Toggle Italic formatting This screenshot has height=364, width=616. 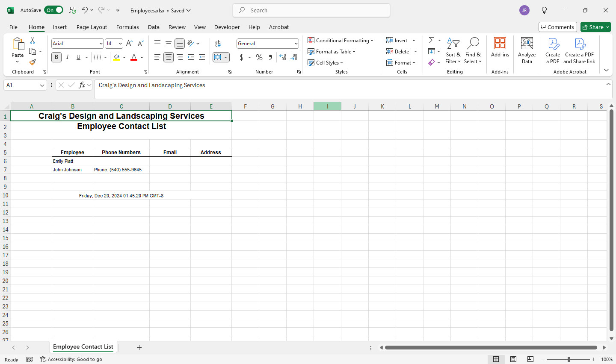(x=68, y=57)
